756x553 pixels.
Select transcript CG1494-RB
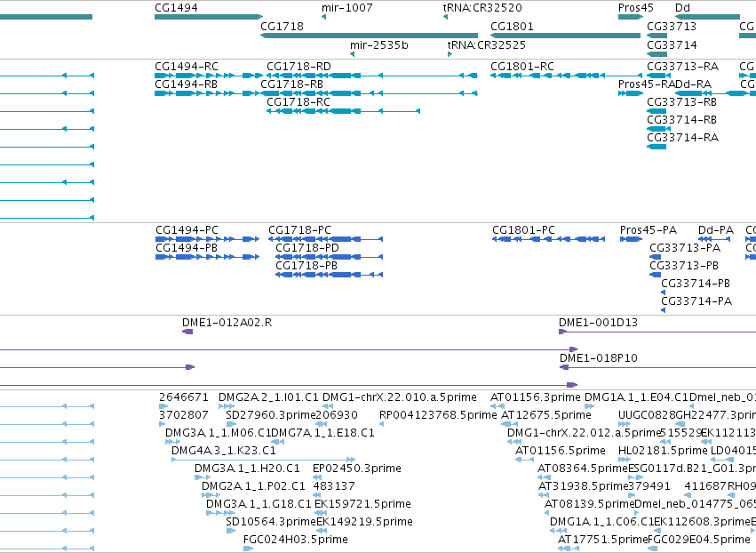click(209, 93)
